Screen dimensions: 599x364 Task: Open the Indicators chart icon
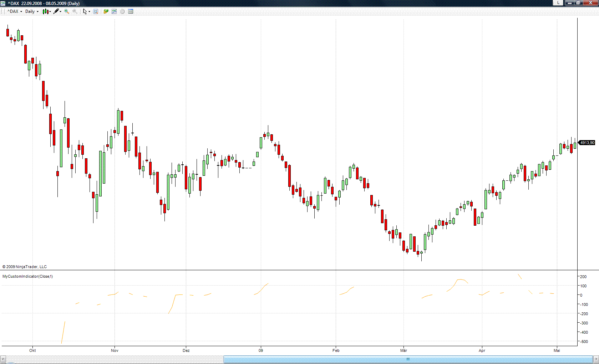(114, 11)
